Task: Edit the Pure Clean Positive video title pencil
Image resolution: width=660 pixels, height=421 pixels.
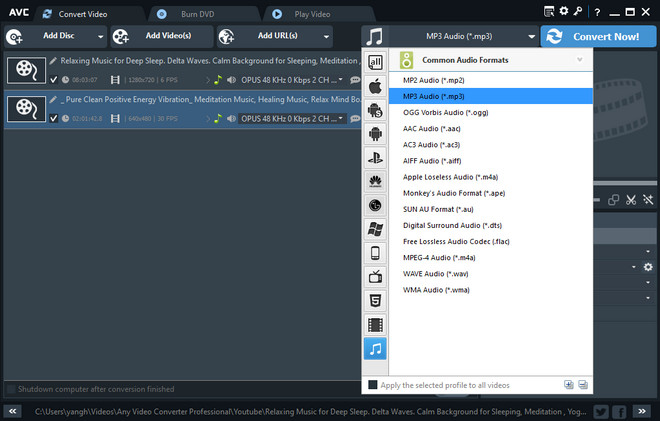Action: (x=53, y=100)
